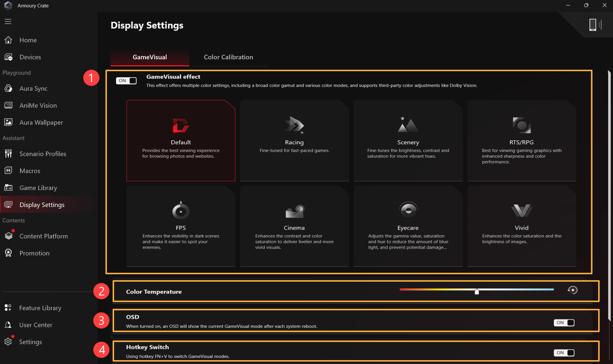Open Game Library from the sidebar
The width and height of the screenshot is (613, 364).
click(38, 188)
